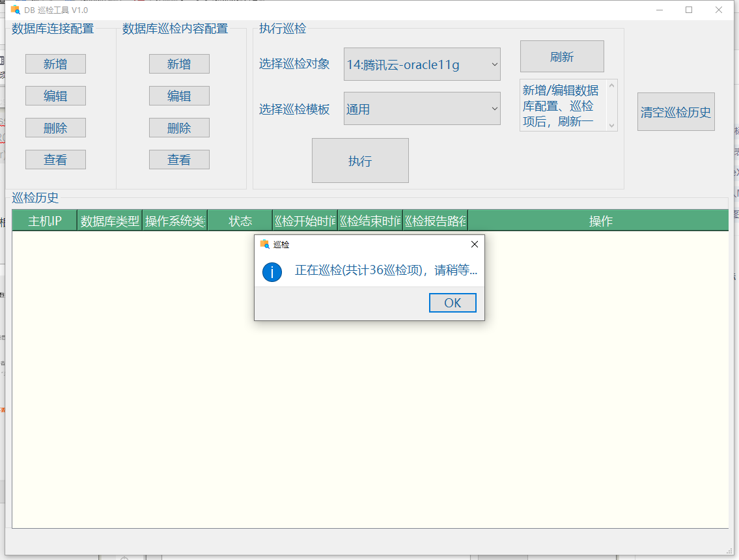Click the app icon on the 巡检 dialog title bar

pyautogui.click(x=264, y=244)
